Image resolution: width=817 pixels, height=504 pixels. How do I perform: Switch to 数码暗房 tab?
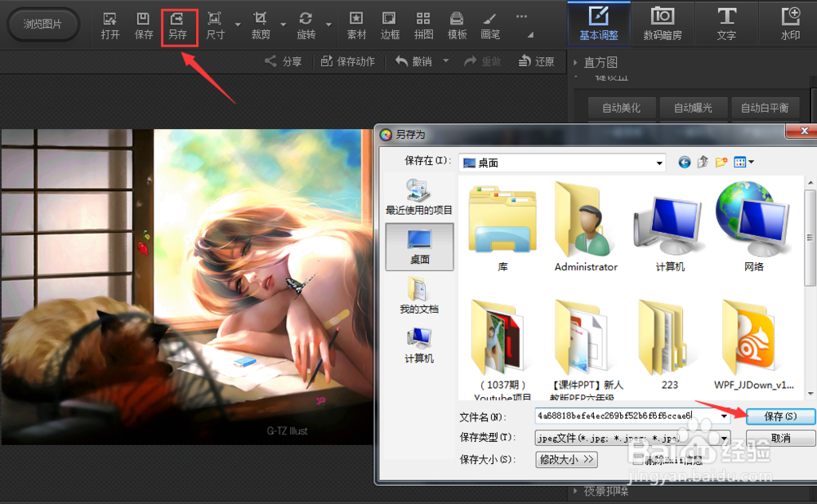pyautogui.click(x=663, y=23)
